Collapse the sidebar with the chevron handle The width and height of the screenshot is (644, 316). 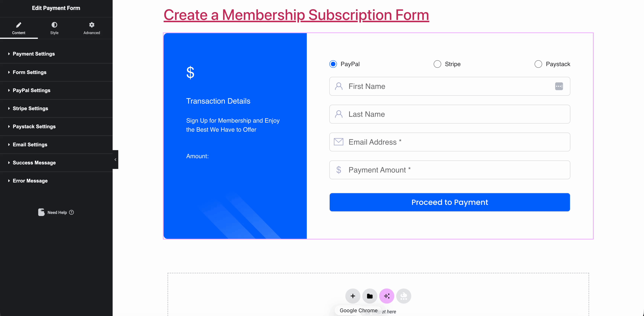(115, 160)
